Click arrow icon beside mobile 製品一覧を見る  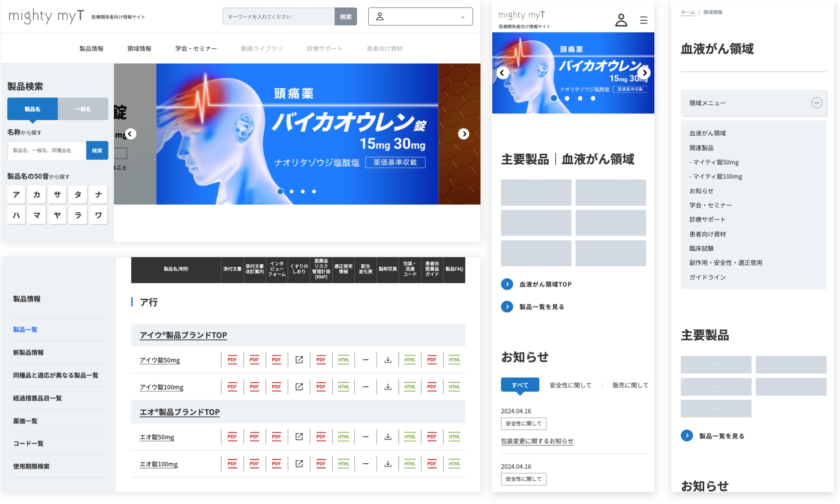click(507, 307)
